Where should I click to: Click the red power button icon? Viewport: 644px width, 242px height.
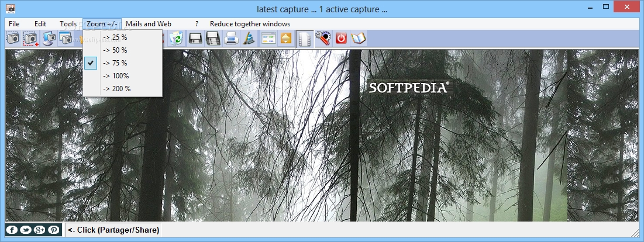341,39
